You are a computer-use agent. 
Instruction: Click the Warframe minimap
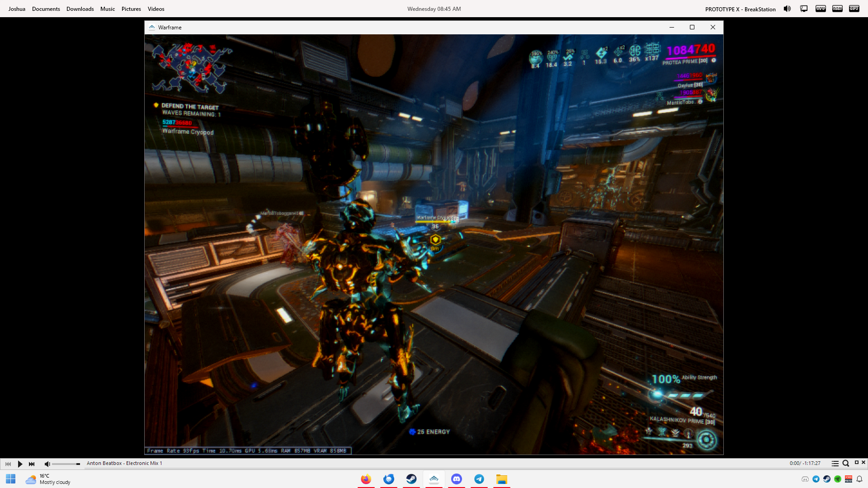(x=192, y=68)
